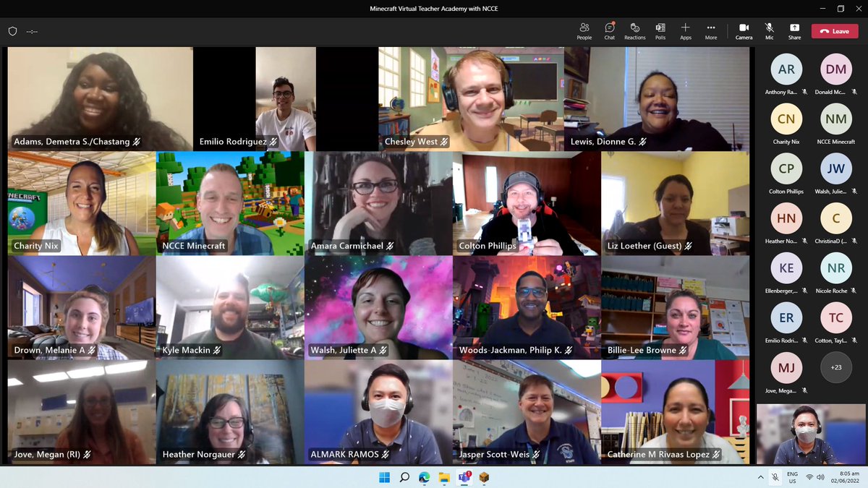Screen dimensions: 868x488
Task: Select Emilio Rodri... avatar ER
Action: tap(786, 317)
